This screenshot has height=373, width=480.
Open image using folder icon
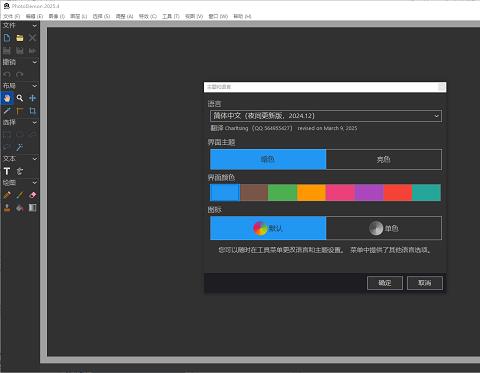20,38
